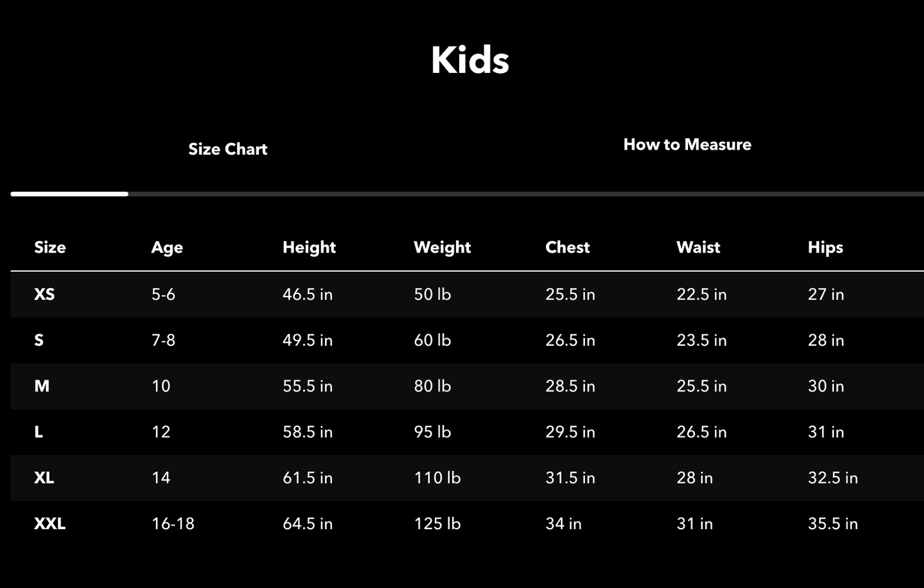924x588 pixels.
Task: Click the Height column header
Action: pyautogui.click(x=309, y=247)
